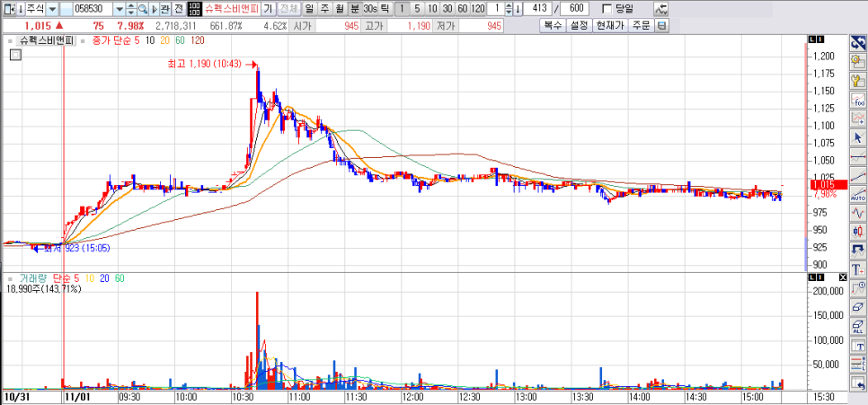Open the 주식 market type dropdown
This screenshot has height=405, width=868.
tap(52, 9)
